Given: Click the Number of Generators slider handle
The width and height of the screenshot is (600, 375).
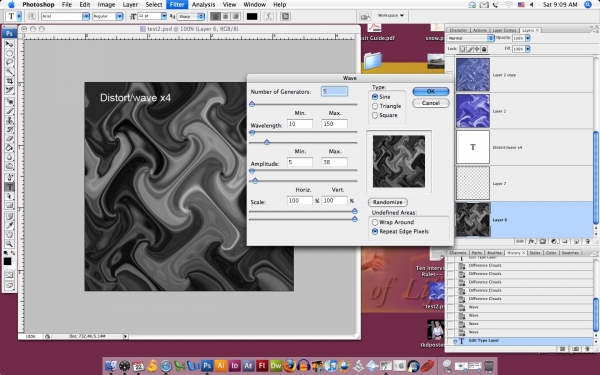Looking at the screenshot, I should pyautogui.click(x=252, y=104).
